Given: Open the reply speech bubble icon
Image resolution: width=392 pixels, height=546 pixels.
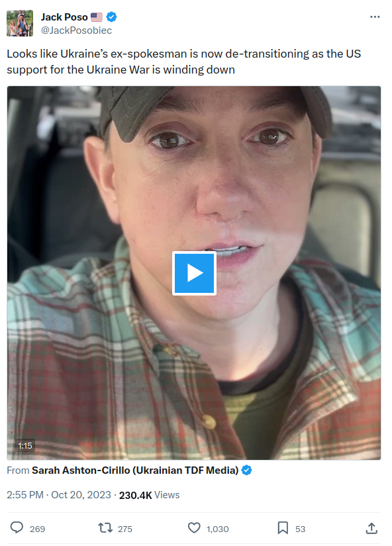Looking at the screenshot, I should (17, 528).
